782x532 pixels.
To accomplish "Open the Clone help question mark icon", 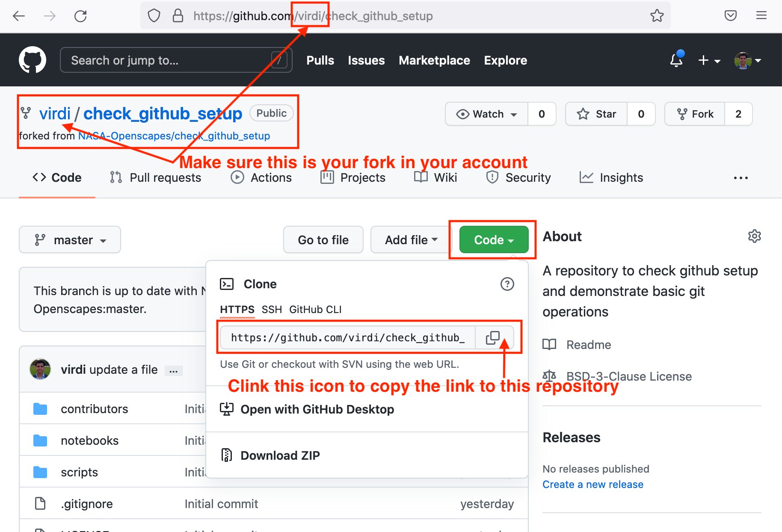I will 507,284.
